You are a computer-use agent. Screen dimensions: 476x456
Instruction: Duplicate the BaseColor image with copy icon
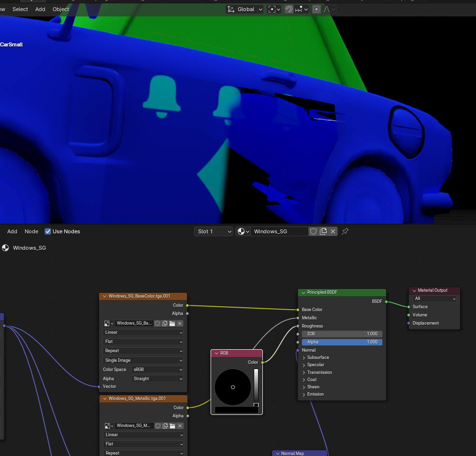click(165, 324)
